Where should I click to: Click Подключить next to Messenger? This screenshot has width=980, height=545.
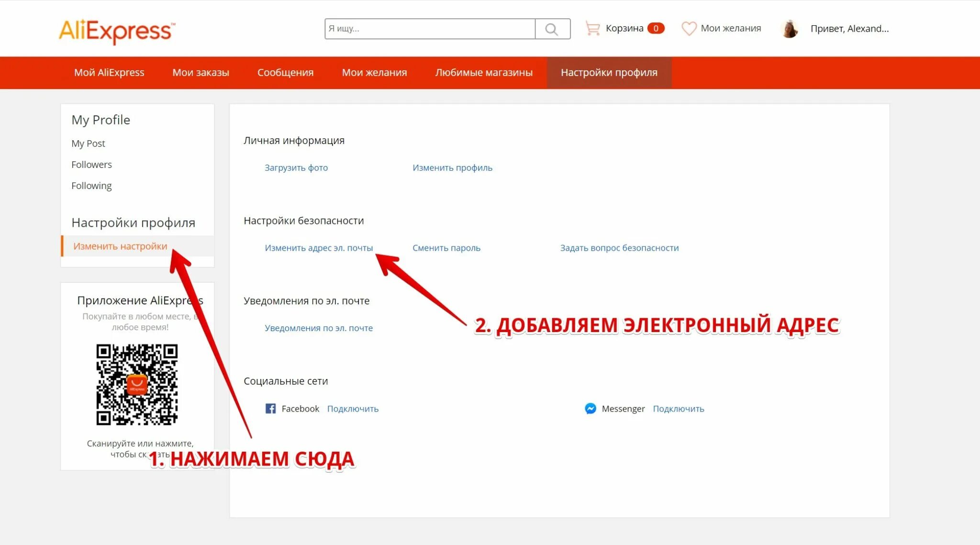(679, 409)
